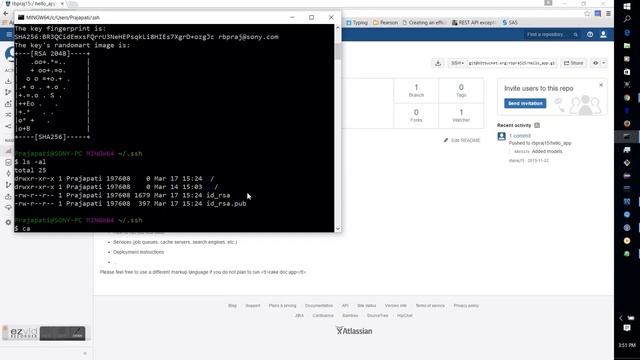Open the 1 commit link in Recent activity
640x360 pixels.
[x=520, y=136]
